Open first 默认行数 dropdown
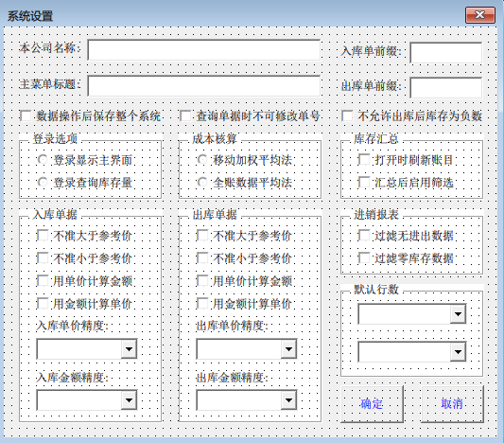 tap(458, 314)
